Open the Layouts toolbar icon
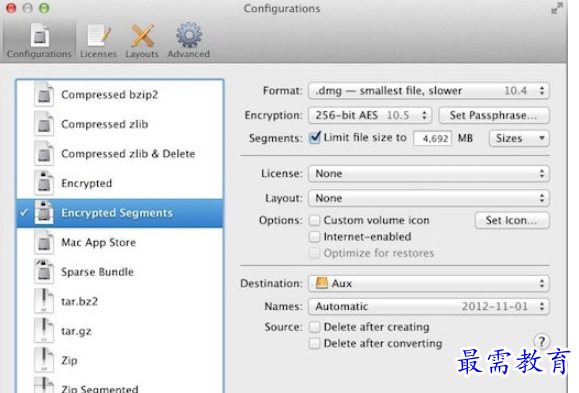 coord(142,41)
